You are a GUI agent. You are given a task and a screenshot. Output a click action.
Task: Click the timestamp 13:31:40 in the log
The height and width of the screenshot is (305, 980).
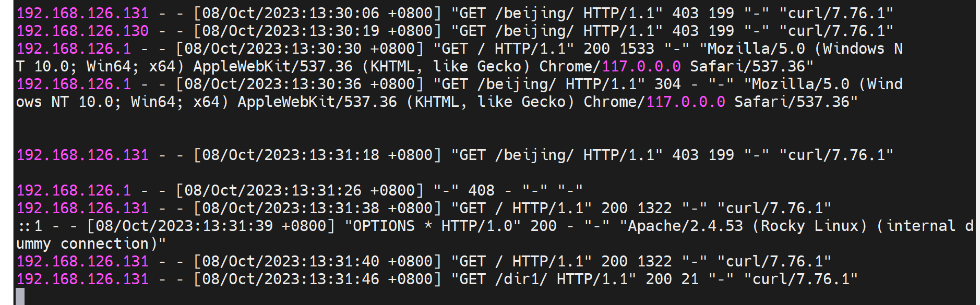coord(345,261)
